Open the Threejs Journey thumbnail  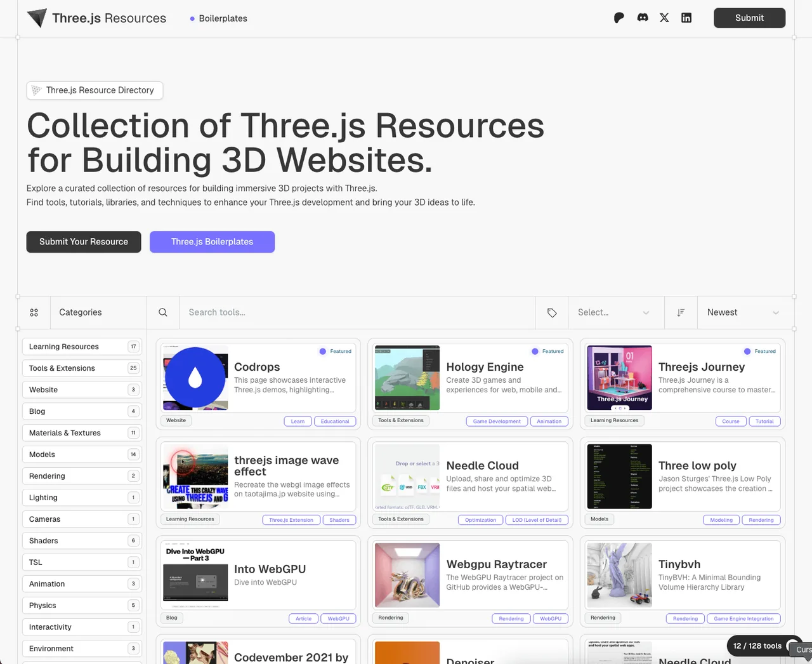point(620,378)
